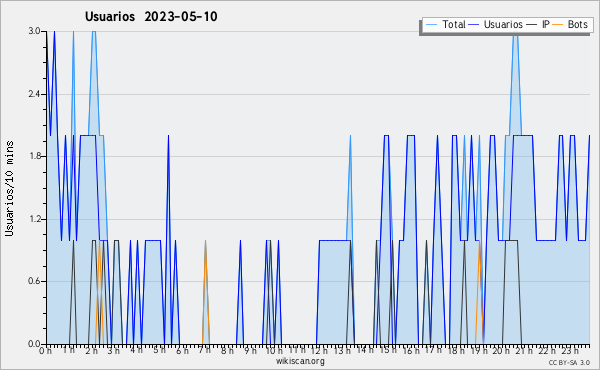Click the '17 h' x-axis label
This screenshot has width=600, height=370.
tap(433, 350)
